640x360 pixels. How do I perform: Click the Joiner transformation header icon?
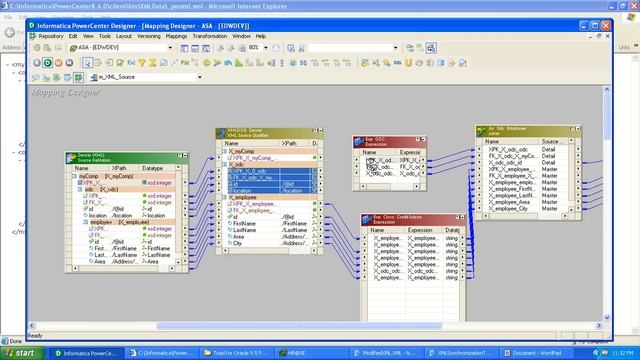481,131
